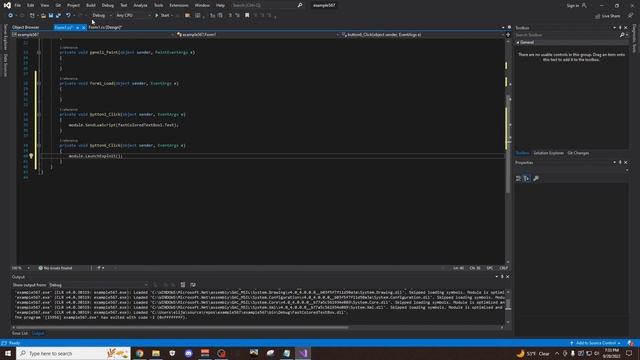Open the Show output from dropdown
The image size is (640, 360).
[x=98, y=285]
